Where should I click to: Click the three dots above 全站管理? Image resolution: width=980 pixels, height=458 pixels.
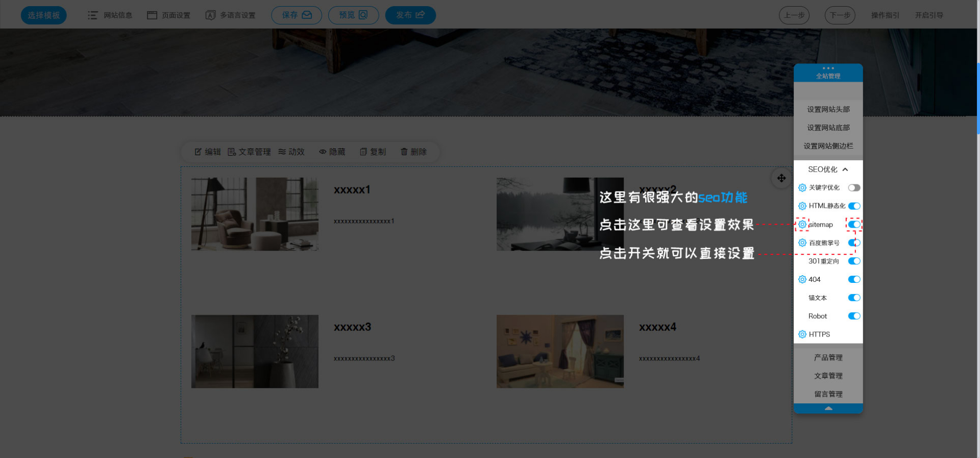828,68
